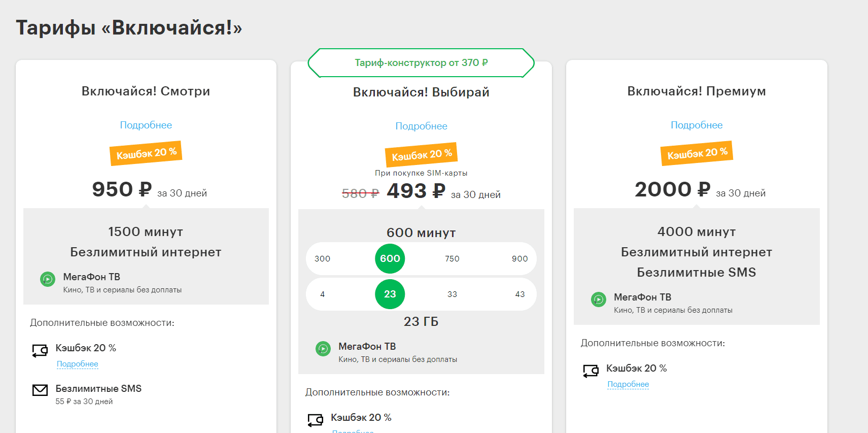Expand cashback Подробнее in Смотри tariff
The height and width of the screenshot is (433, 868).
(78, 364)
